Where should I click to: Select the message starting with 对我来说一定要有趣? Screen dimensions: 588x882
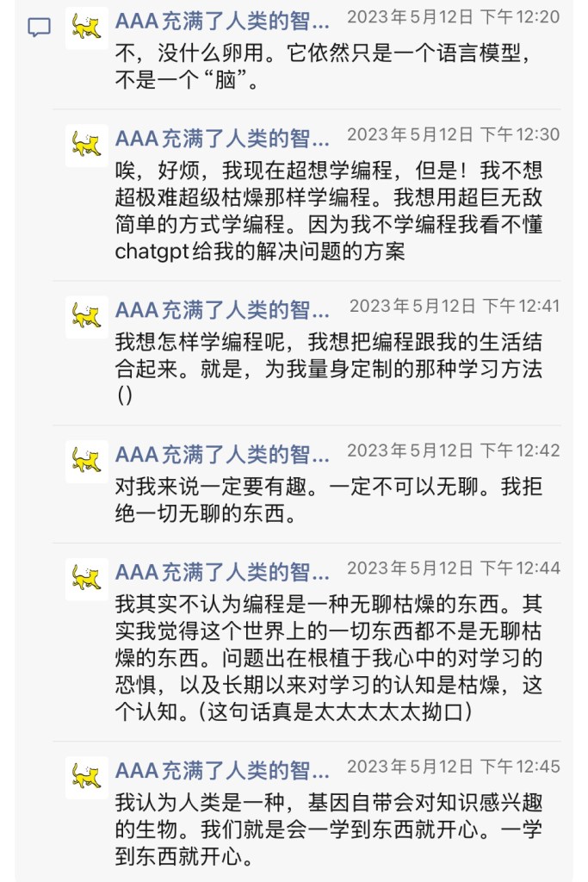pyautogui.click(x=329, y=500)
